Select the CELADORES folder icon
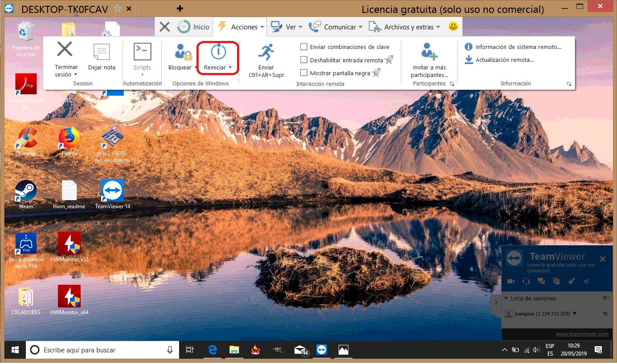The height and width of the screenshot is (364, 617). (x=26, y=300)
